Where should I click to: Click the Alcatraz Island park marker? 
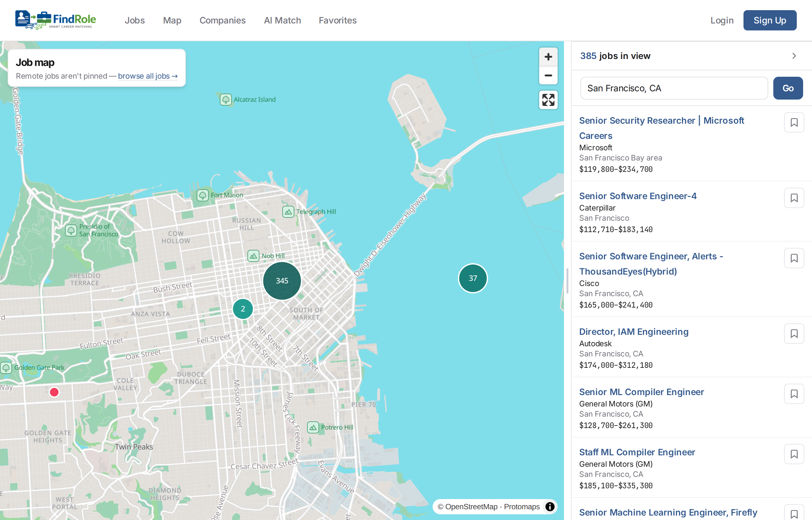[x=226, y=99]
